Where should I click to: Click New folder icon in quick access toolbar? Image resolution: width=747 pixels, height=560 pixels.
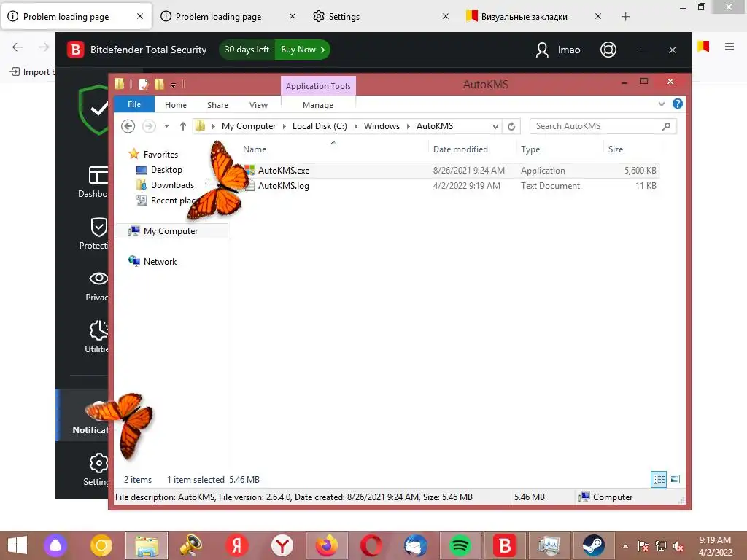pyautogui.click(x=159, y=85)
